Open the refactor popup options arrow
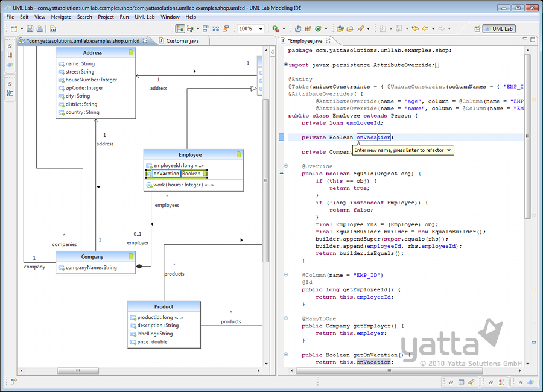This screenshot has width=543, height=392. click(449, 150)
